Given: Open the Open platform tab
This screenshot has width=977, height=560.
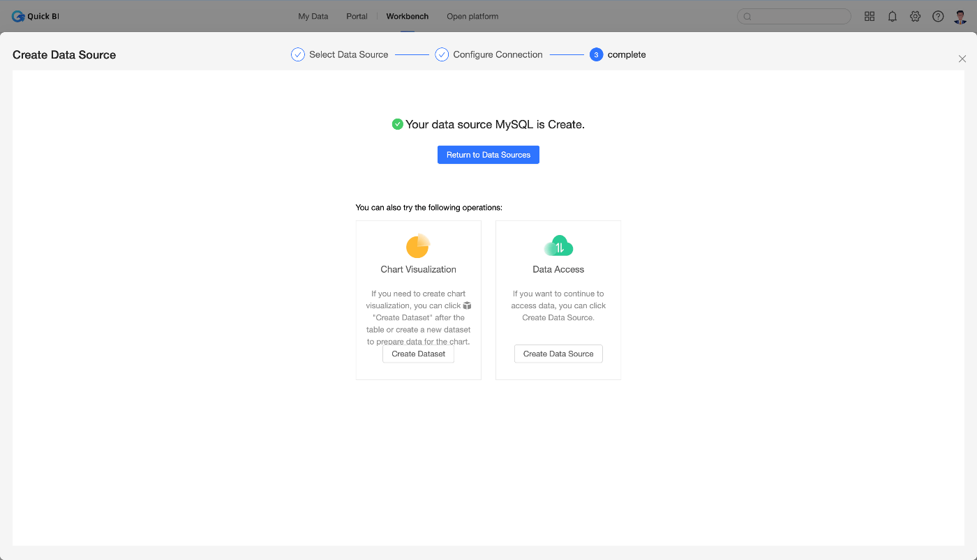Looking at the screenshot, I should pyautogui.click(x=472, y=16).
